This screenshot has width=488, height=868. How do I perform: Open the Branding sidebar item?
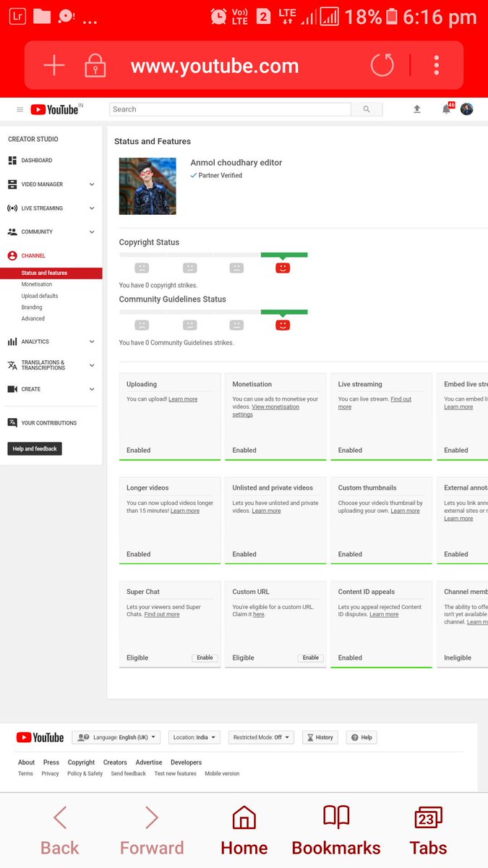coord(32,307)
